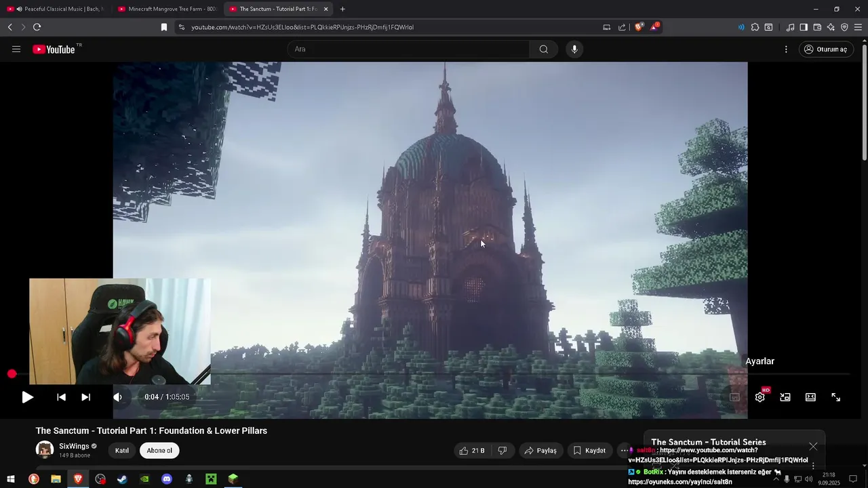The width and height of the screenshot is (868, 488).
Task: Play the YouTube video
Action: [x=27, y=397]
